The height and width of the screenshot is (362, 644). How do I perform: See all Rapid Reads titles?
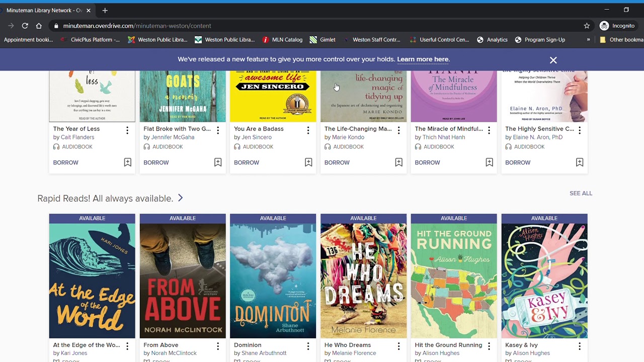coord(581,193)
